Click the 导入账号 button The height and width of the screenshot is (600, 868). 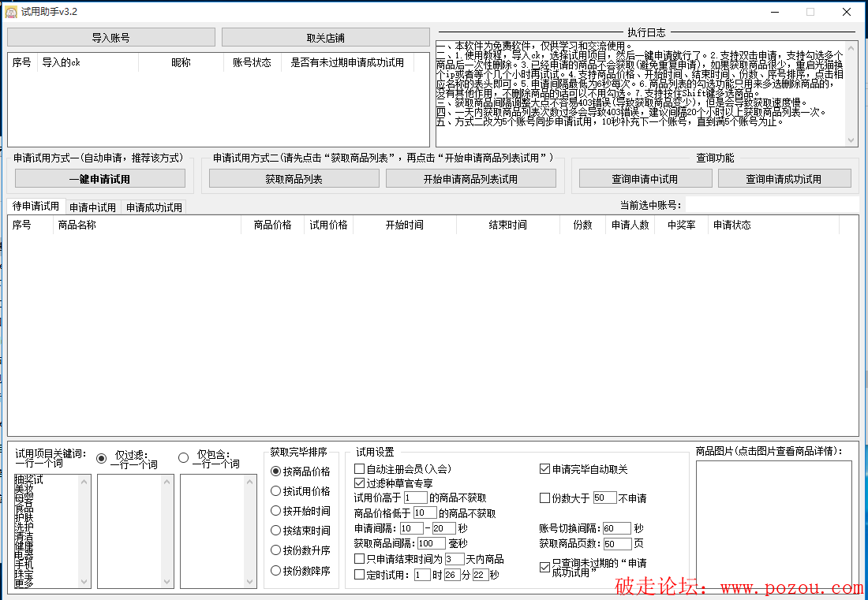(x=111, y=38)
